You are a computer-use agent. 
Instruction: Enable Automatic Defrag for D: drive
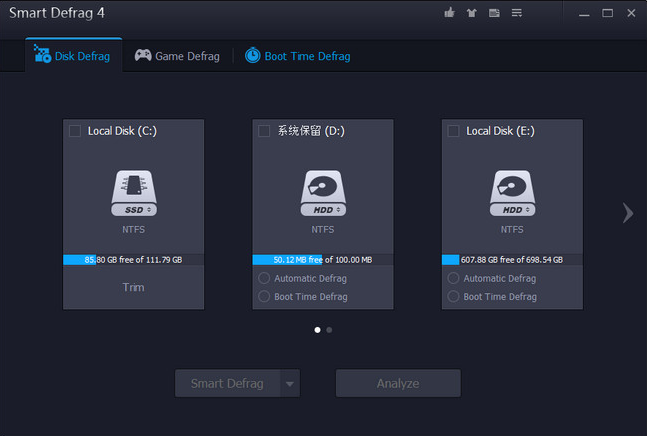[x=264, y=278]
